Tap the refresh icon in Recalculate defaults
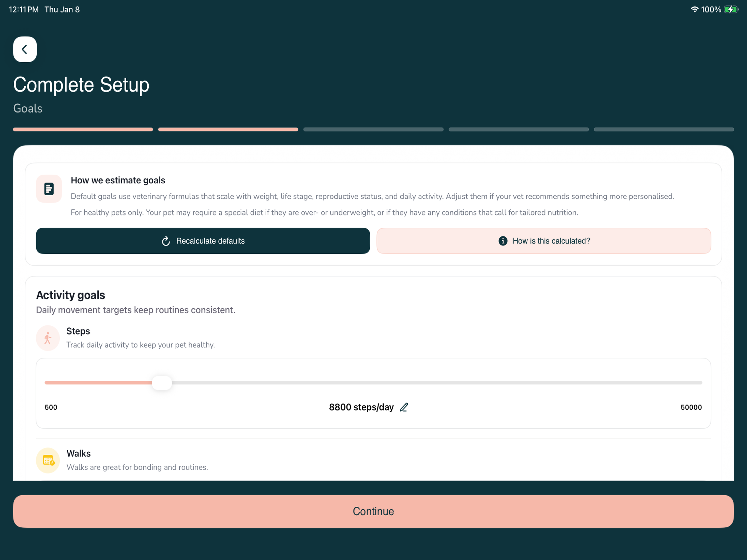This screenshot has width=747, height=560. click(x=166, y=241)
